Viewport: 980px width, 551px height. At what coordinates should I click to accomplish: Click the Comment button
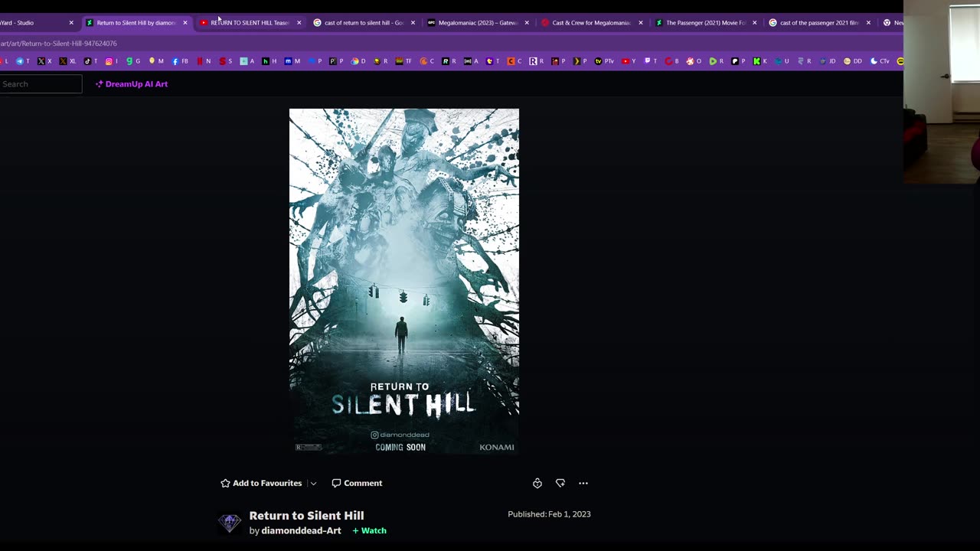[x=357, y=484]
